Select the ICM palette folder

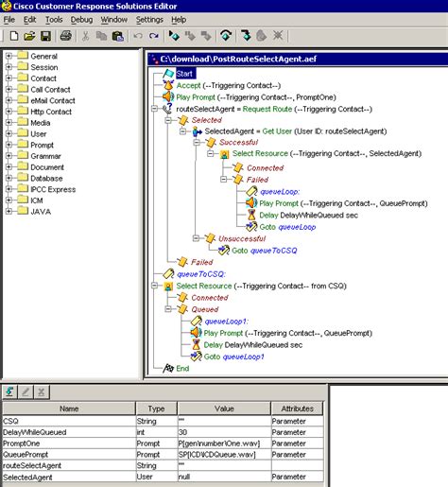[37, 200]
